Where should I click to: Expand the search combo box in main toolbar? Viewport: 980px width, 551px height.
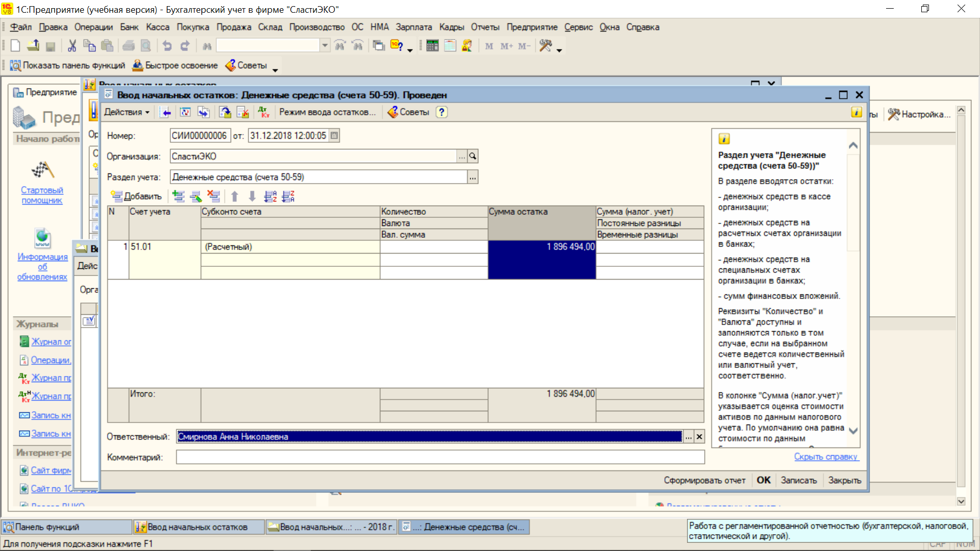(325, 46)
